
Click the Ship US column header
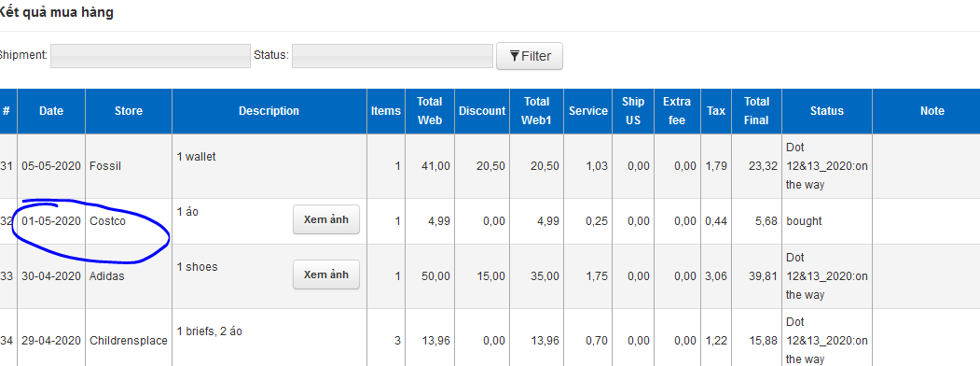click(633, 111)
